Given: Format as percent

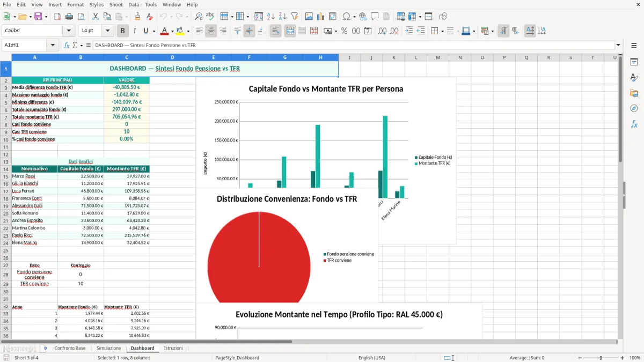Looking at the screenshot, I should pyautogui.click(x=344, y=31).
